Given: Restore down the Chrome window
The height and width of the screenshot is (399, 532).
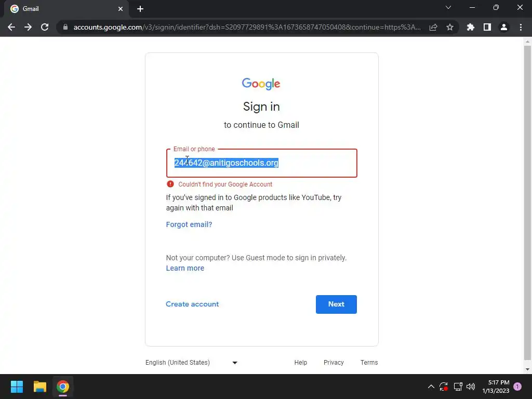Looking at the screenshot, I should tap(496, 7).
